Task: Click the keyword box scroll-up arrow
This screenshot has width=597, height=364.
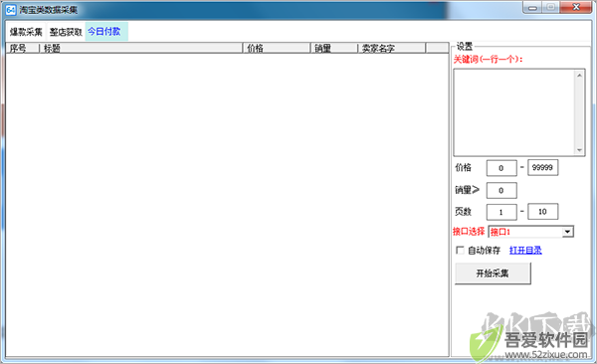Action: coord(579,76)
